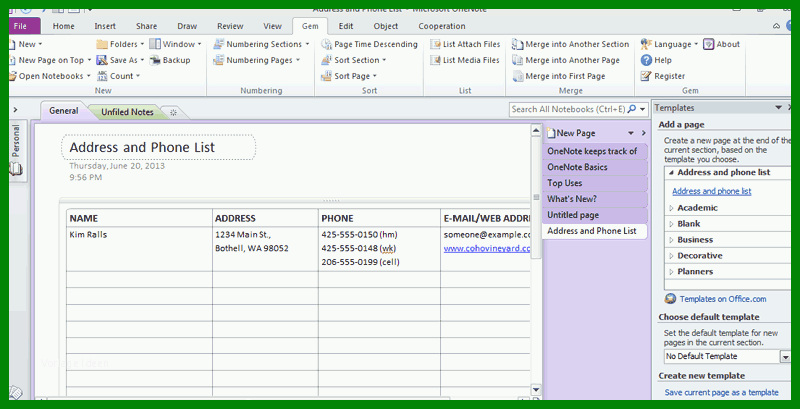Click the Count icon
Image resolution: width=800 pixels, height=409 pixels.
tap(102, 76)
